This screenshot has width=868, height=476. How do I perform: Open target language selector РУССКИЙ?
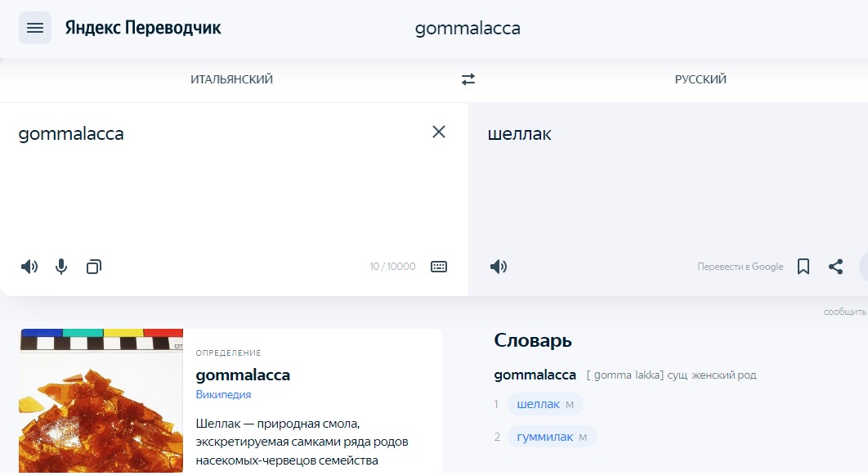tap(700, 79)
